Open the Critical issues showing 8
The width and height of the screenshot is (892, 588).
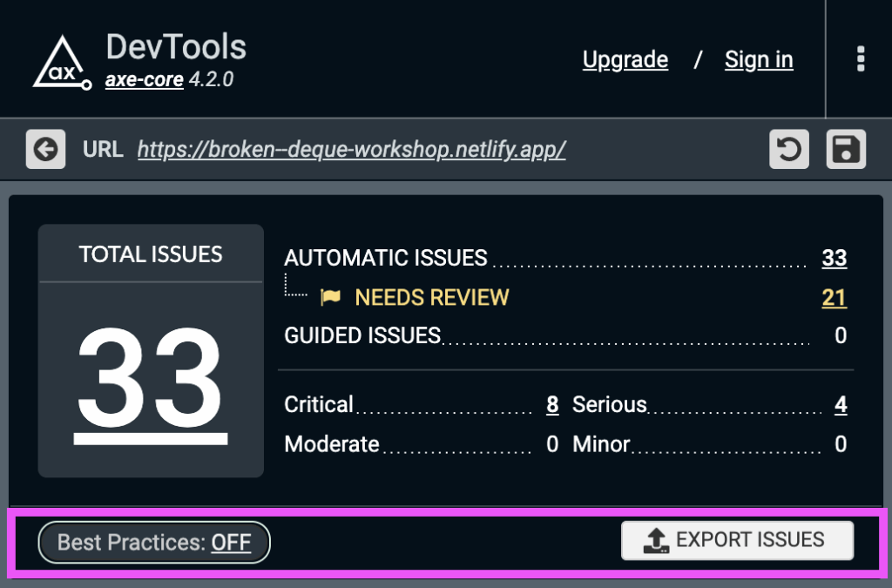(x=553, y=404)
